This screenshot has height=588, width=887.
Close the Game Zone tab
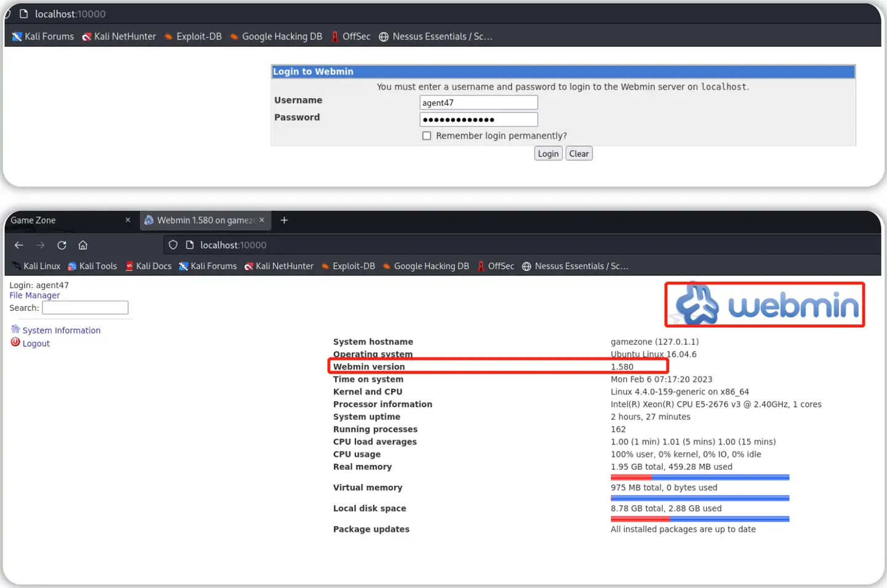[x=128, y=220]
